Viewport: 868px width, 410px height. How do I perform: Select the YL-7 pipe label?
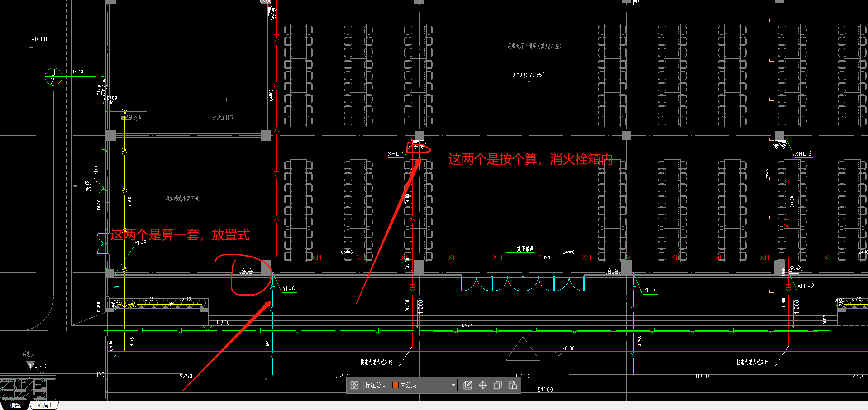coord(649,290)
